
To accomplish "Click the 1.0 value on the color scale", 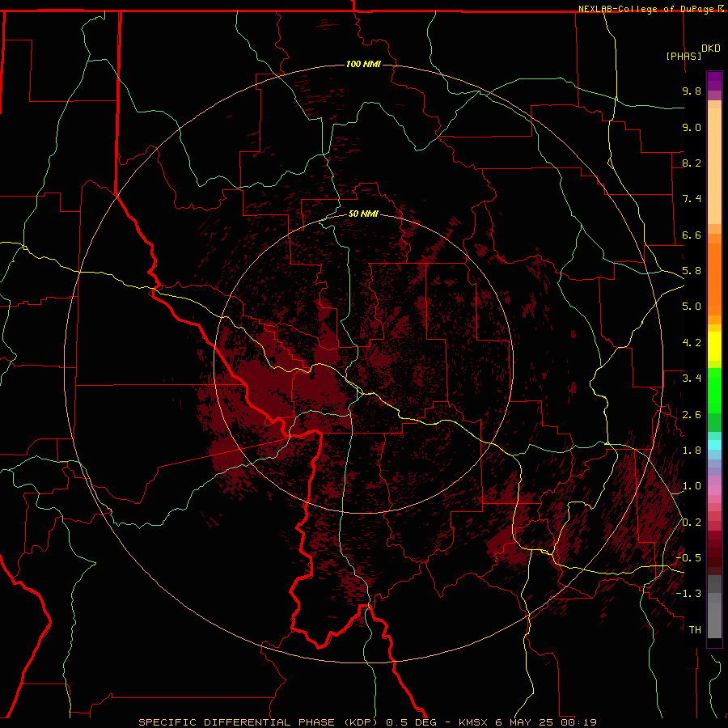I will click(692, 486).
